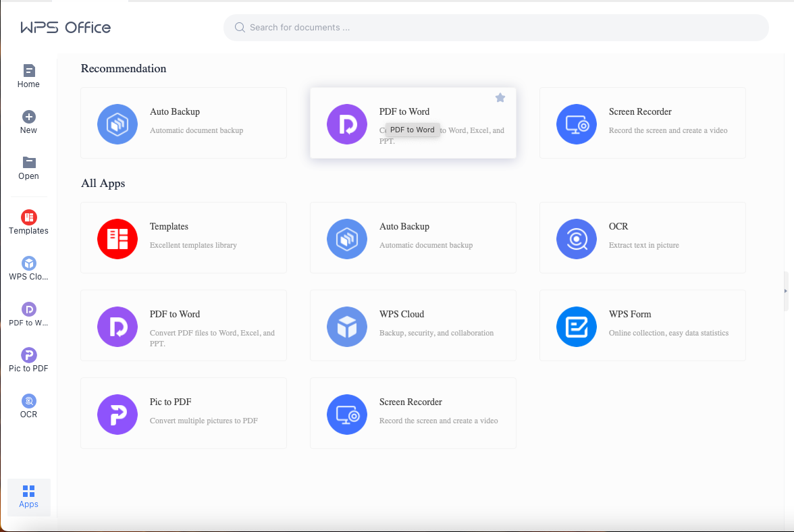The width and height of the screenshot is (794, 532).
Task: Open Templates from the left sidebar
Action: (x=29, y=223)
